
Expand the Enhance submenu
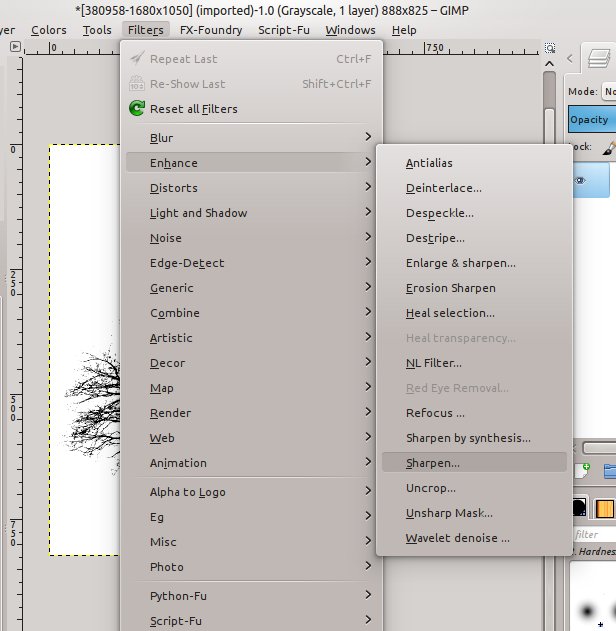[251, 163]
